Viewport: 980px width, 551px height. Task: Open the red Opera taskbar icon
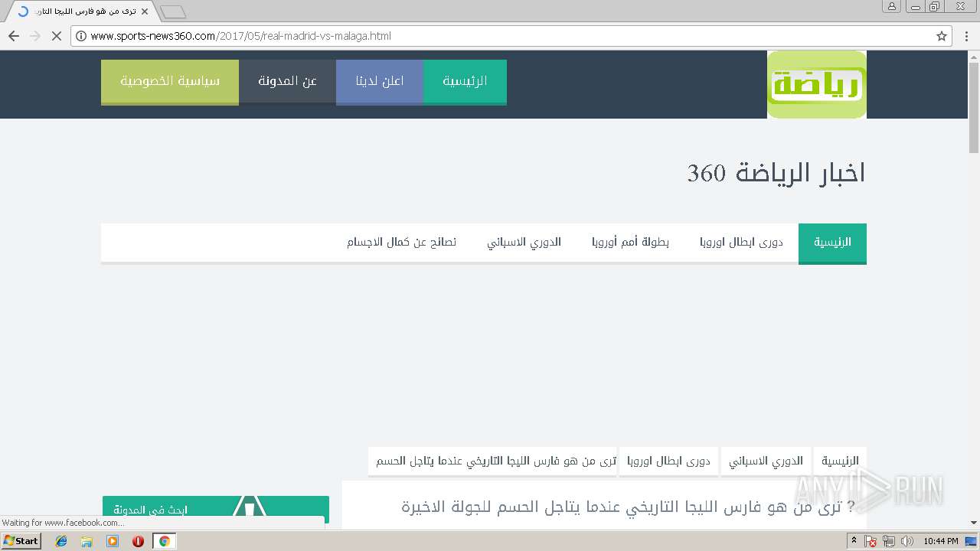pos(139,541)
